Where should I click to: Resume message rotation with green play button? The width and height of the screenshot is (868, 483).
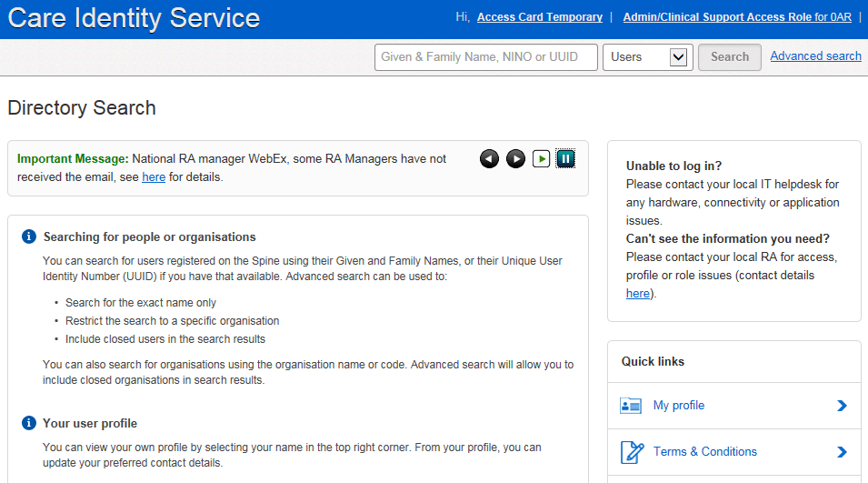[x=541, y=159]
